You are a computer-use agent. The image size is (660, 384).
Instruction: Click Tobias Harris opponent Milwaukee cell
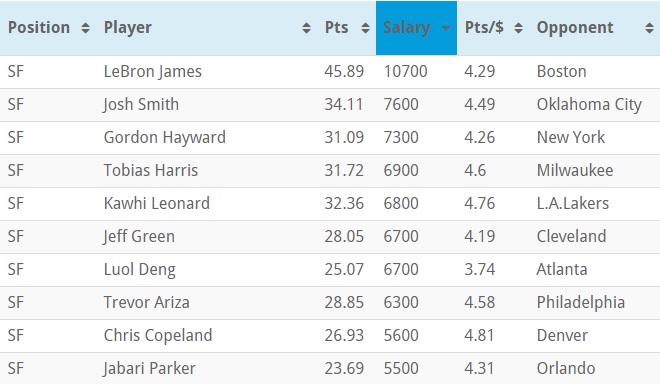coord(575,171)
